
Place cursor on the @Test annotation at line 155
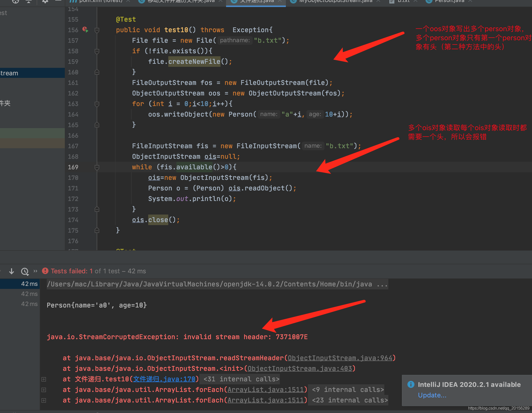point(126,20)
